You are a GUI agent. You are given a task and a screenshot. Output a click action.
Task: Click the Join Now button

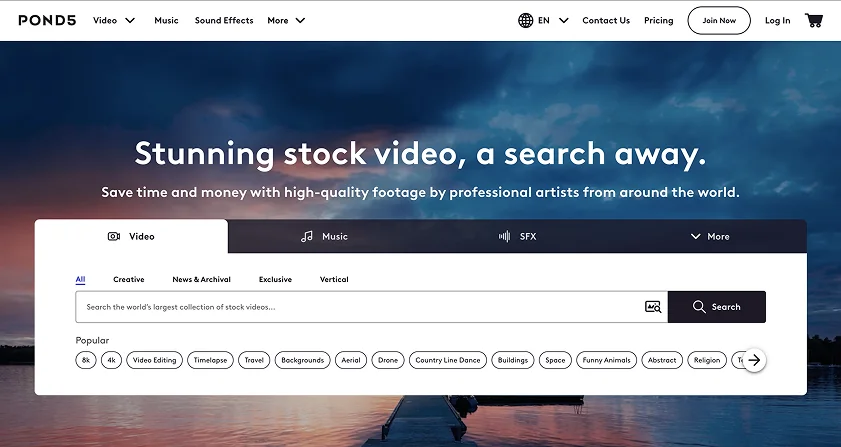tap(719, 20)
